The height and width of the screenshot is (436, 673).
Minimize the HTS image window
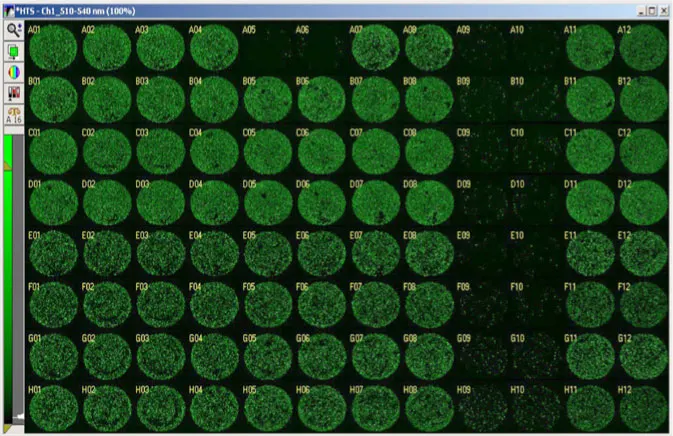[639, 10]
